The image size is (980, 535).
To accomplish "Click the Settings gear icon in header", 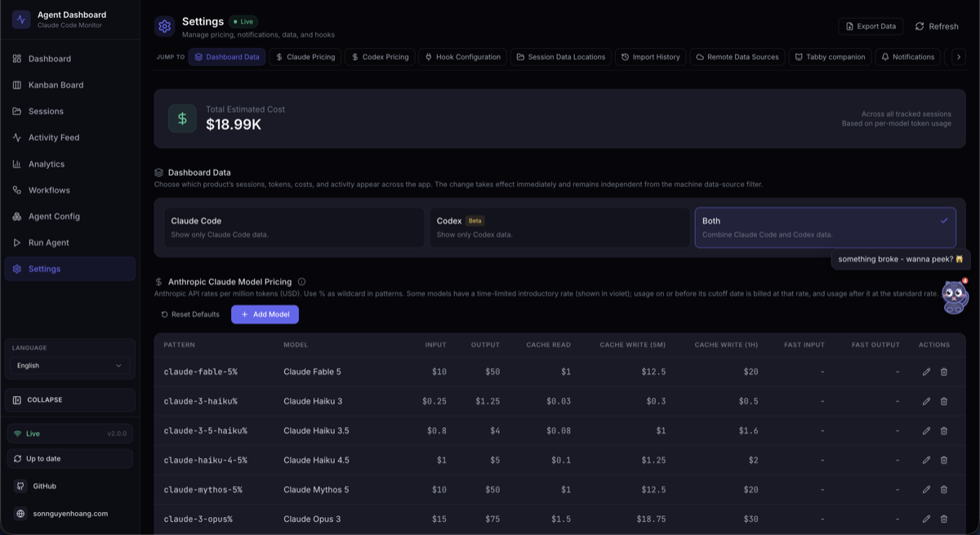I will [x=165, y=26].
